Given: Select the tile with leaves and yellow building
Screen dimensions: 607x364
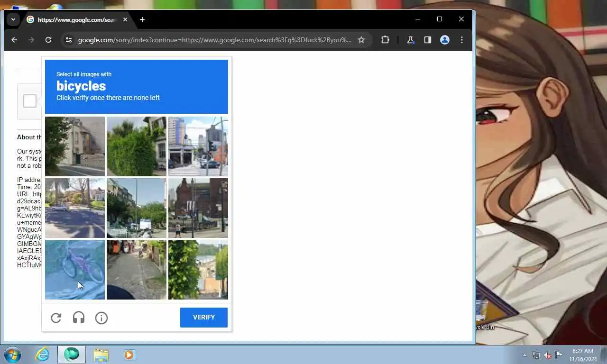Looking at the screenshot, I should point(198,270).
